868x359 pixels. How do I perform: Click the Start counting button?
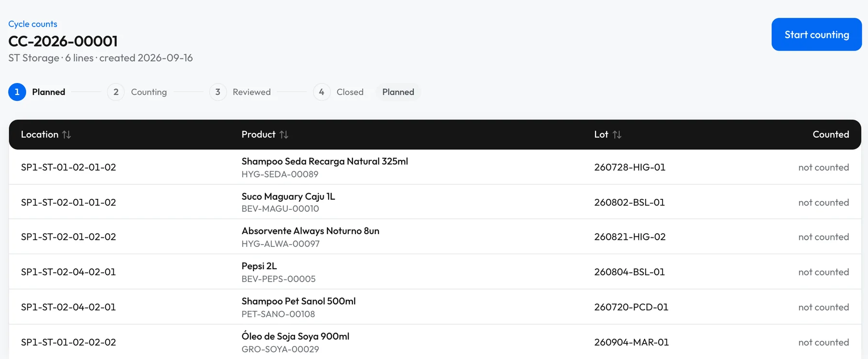click(x=816, y=34)
